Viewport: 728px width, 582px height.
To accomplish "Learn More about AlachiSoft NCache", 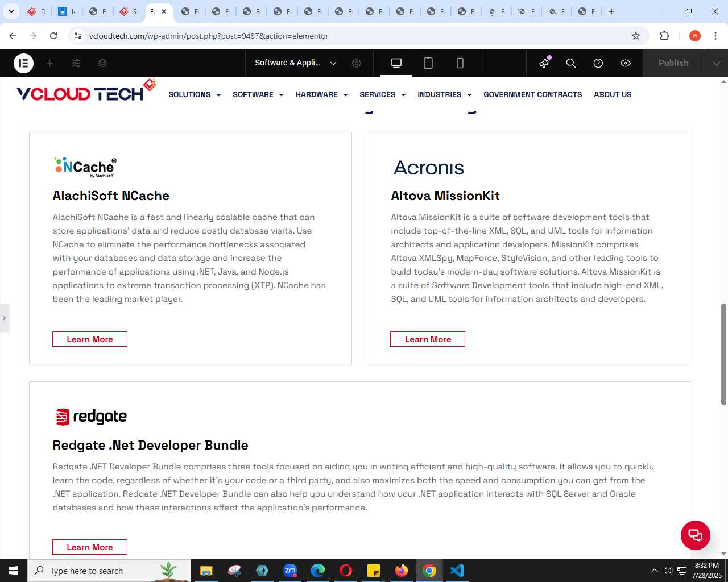I will point(90,339).
